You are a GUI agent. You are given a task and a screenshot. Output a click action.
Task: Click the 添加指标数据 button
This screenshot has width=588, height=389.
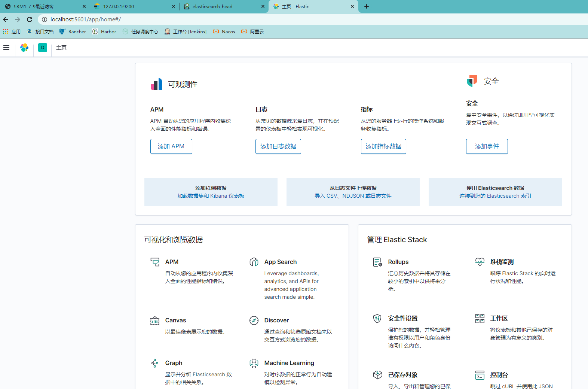(383, 146)
